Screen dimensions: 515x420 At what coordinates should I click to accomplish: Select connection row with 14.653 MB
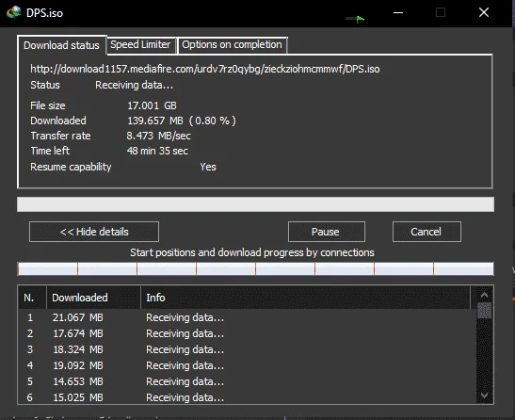click(248, 381)
